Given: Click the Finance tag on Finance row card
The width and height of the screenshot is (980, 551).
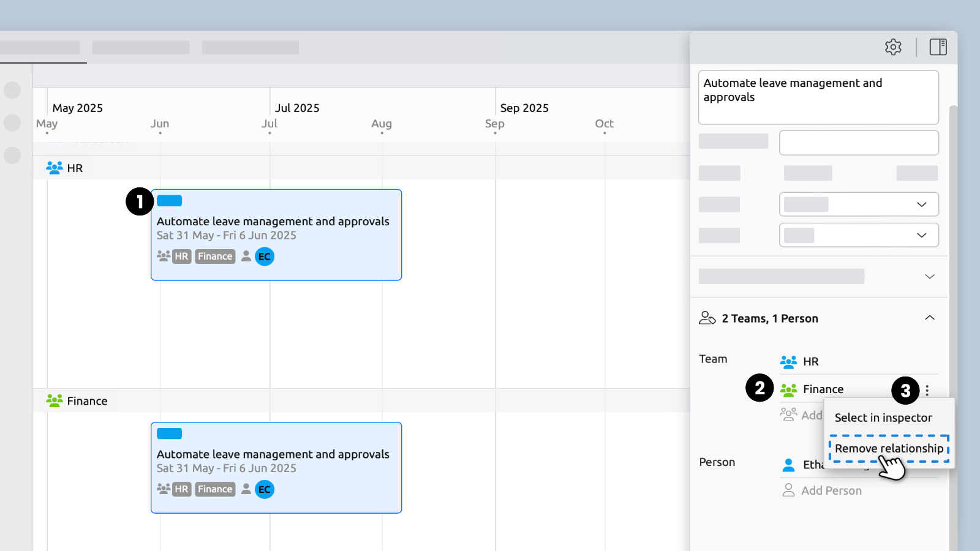Looking at the screenshot, I should [x=215, y=489].
